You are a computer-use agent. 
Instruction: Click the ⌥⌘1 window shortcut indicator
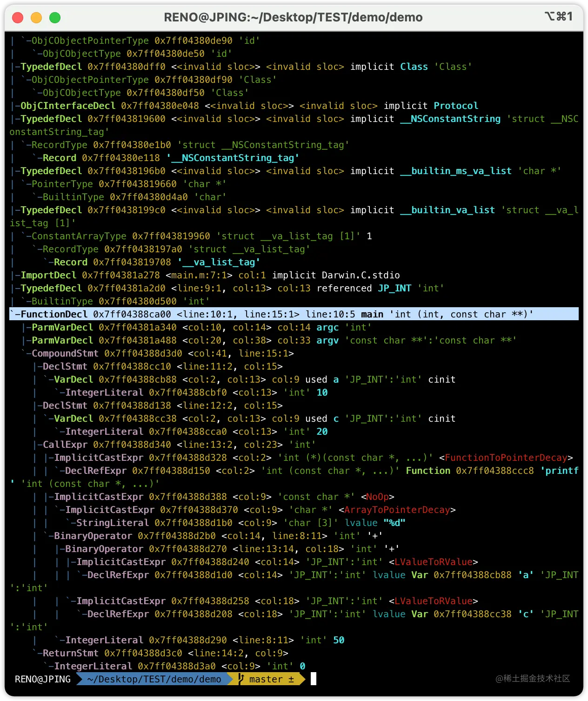tap(558, 17)
